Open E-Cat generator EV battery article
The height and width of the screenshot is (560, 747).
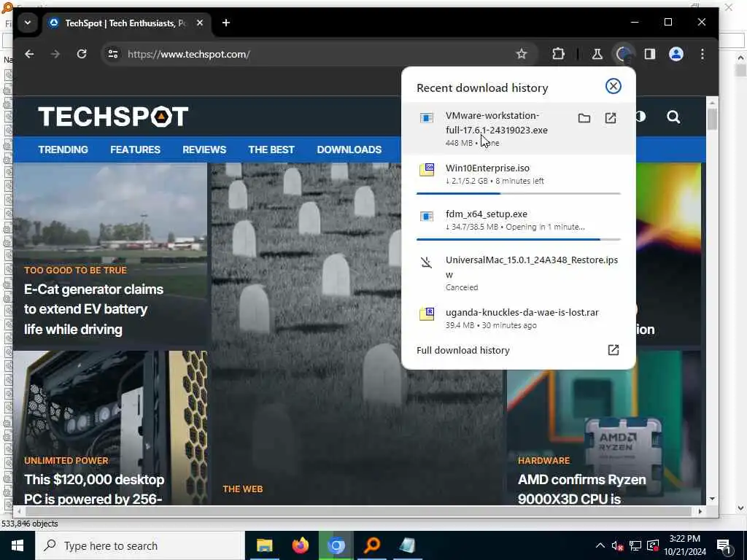coord(94,309)
